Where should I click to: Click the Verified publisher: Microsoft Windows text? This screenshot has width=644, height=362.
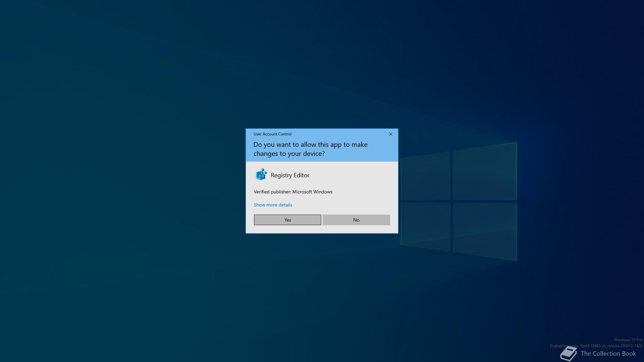pos(293,192)
